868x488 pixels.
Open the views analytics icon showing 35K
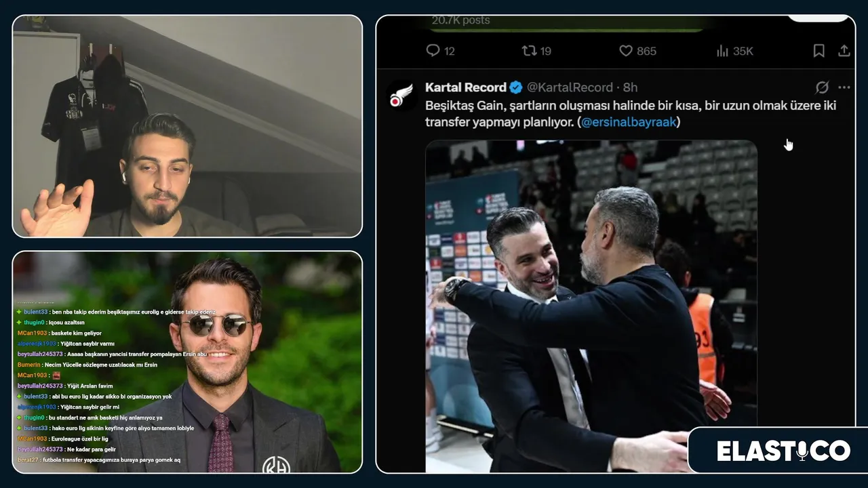click(722, 51)
